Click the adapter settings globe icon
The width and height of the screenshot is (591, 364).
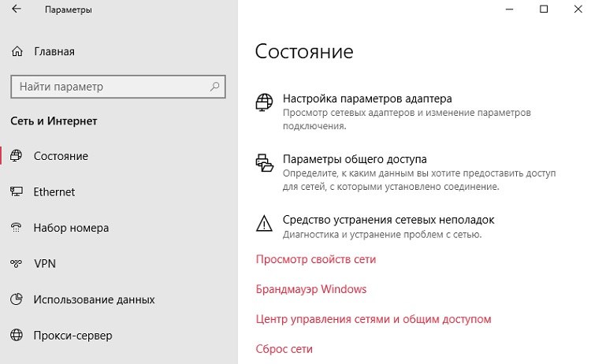(264, 102)
